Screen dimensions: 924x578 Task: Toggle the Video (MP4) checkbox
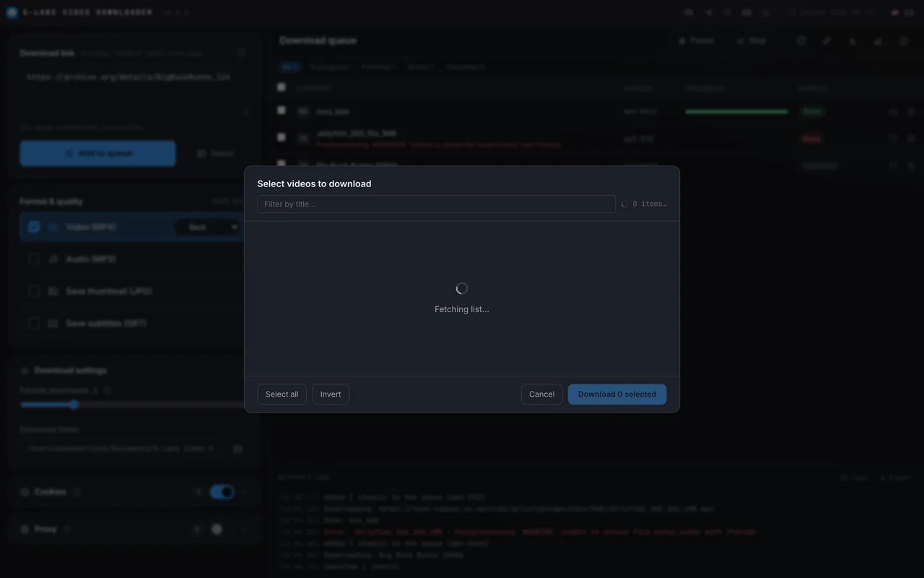[x=34, y=227]
